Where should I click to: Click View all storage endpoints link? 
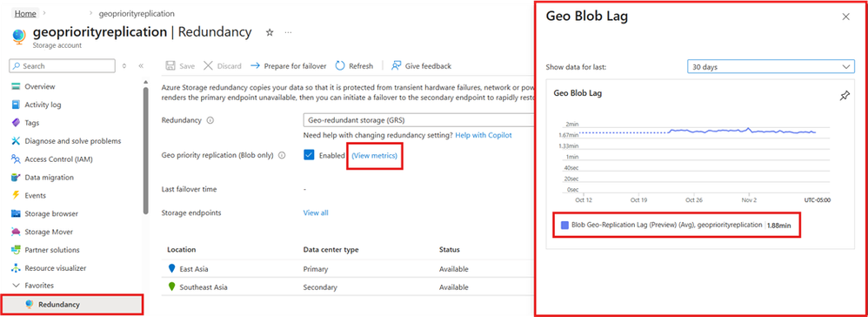[x=316, y=212]
